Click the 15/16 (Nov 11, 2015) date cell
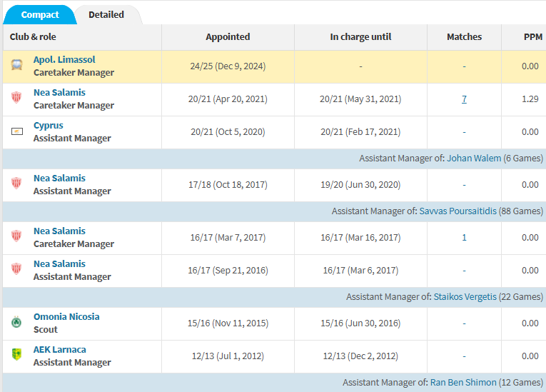 [x=228, y=323]
